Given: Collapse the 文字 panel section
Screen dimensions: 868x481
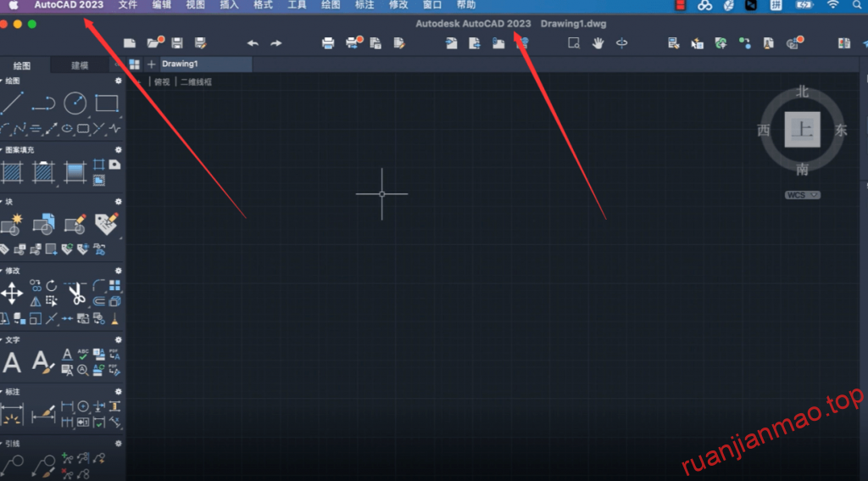Looking at the screenshot, I should coord(2,340).
